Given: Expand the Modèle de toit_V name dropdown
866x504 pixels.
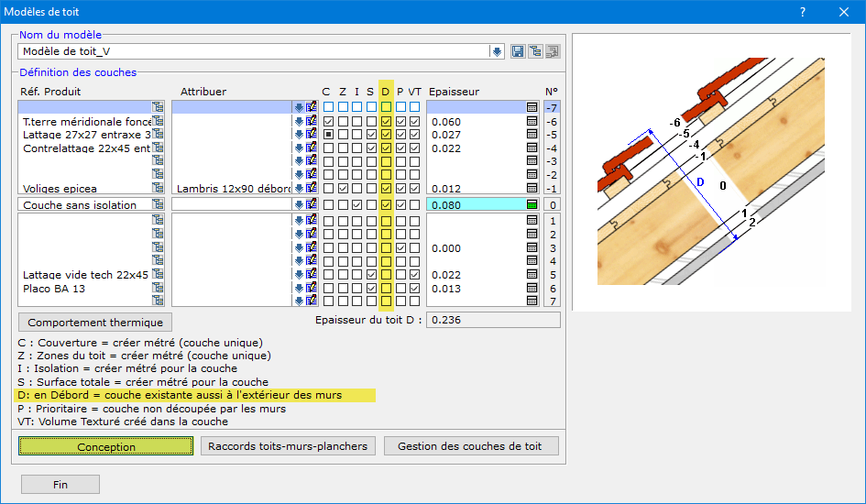Looking at the screenshot, I should click(x=497, y=52).
